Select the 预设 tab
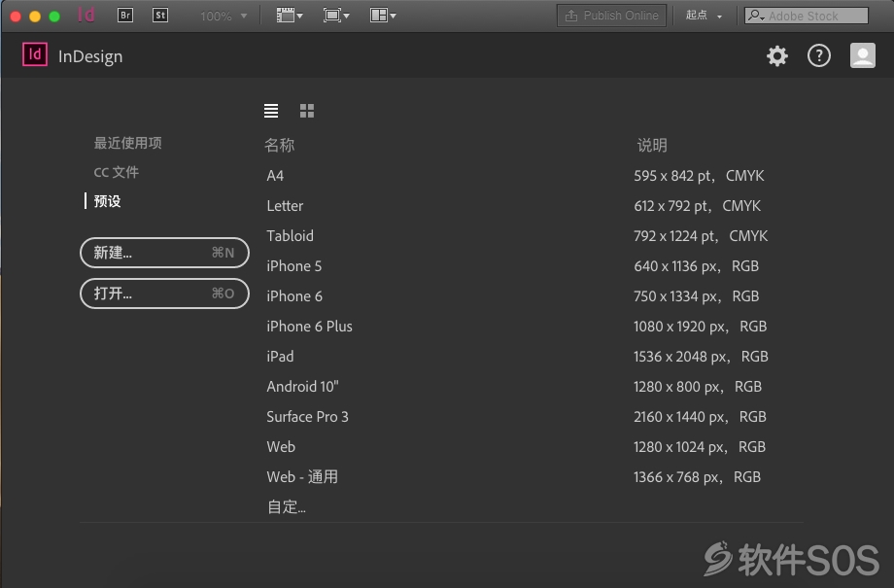 coord(107,201)
